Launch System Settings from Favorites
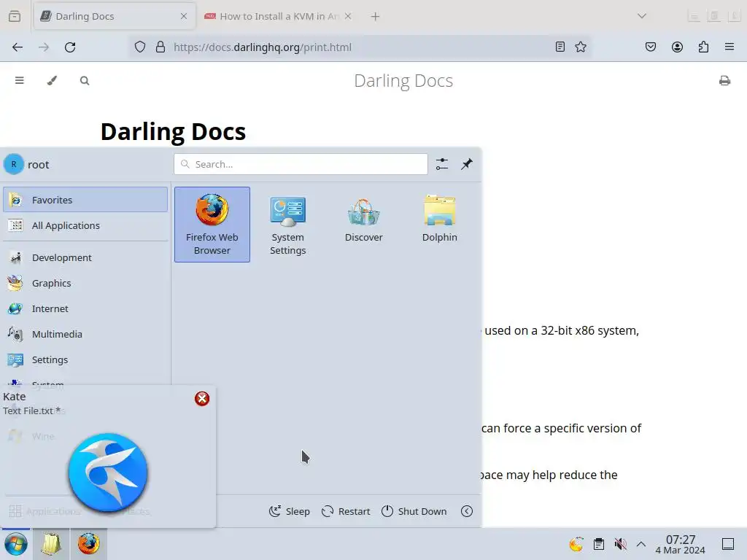This screenshot has width=747, height=560. 287,225
